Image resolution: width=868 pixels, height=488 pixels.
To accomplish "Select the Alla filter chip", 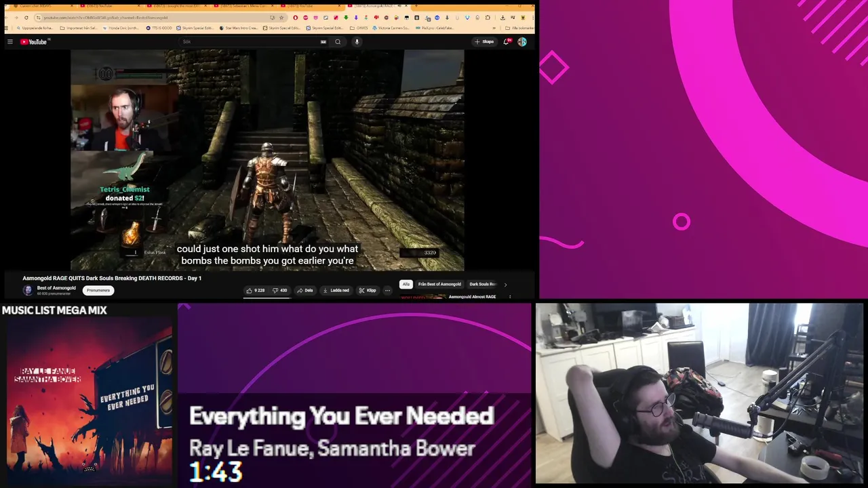I will coord(406,284).
